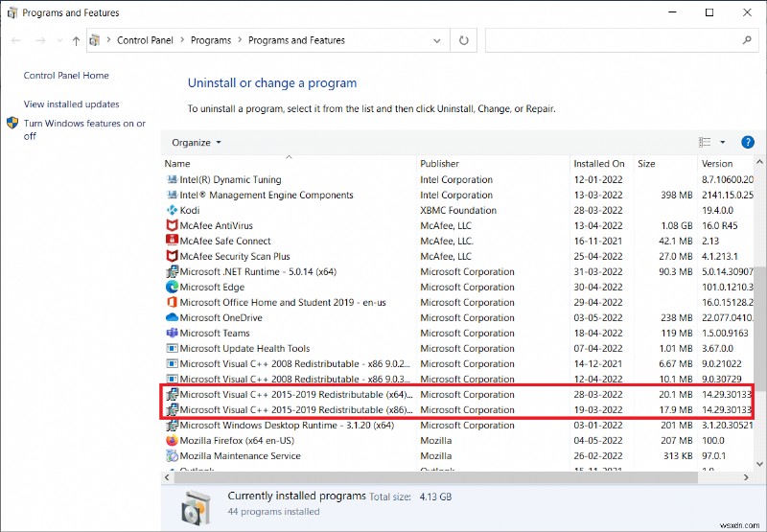The image size is (767, 532).
Task: Click the scroll down arrow of list
Action: point(759,464)
